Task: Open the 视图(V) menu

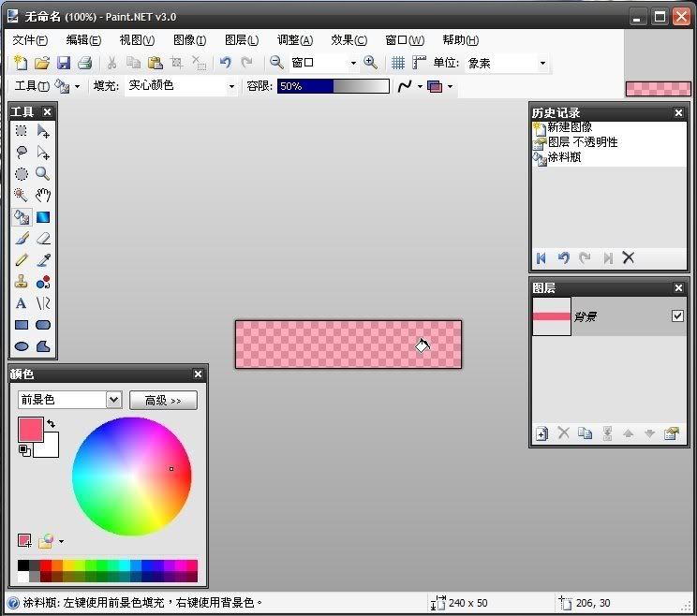Action: tap(137, 40)
